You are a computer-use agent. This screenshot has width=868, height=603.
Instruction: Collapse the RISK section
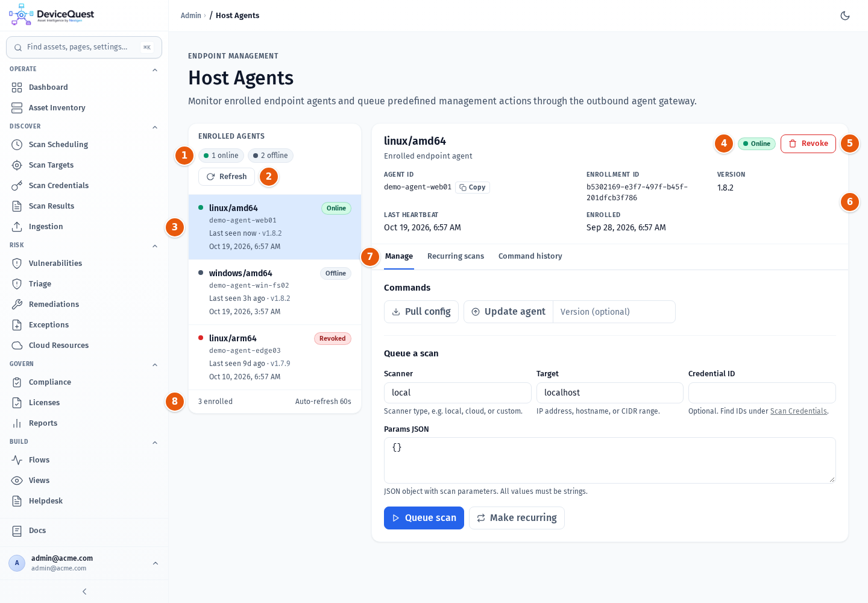point(155,246)
